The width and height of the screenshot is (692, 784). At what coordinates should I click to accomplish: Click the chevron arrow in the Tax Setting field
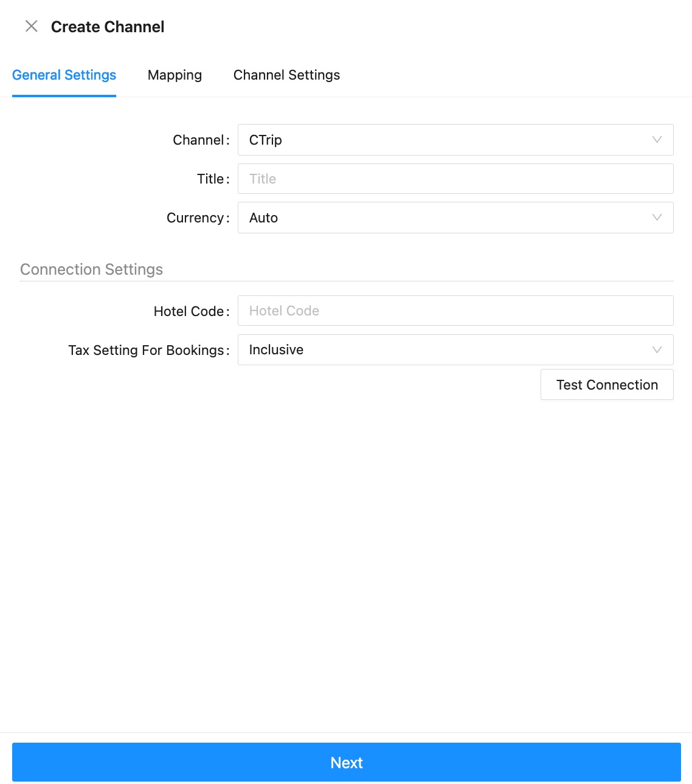[657, 349]
